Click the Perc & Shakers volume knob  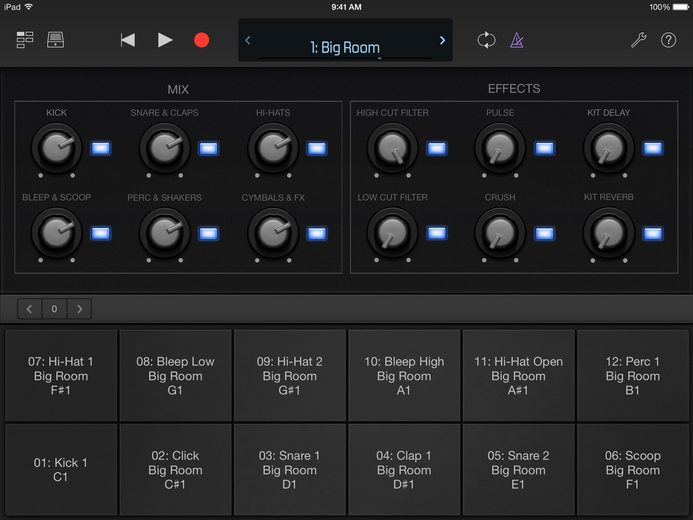[164, 233]
